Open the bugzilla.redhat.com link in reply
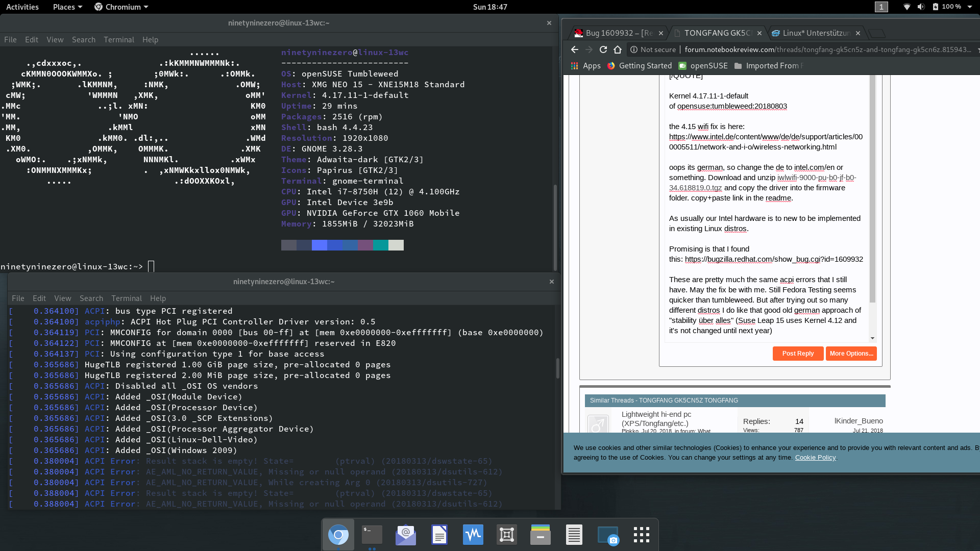This screenshot has height=551, width=980. 774,259
